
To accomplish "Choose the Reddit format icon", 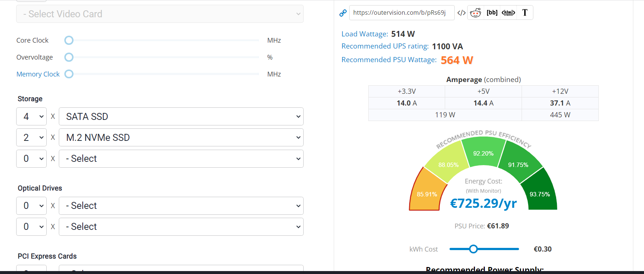I will 476,13.
